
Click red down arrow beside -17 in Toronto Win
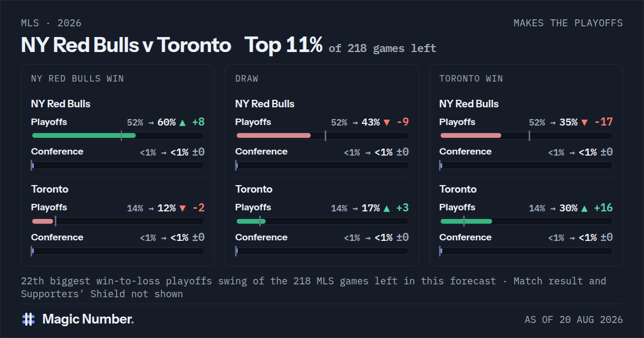pos(584,122)
